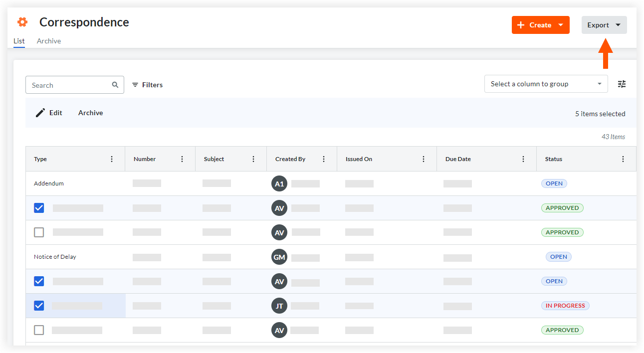The image size is (644, 353).
Task: Switch to the Archive tab
Action: (48, 41)
